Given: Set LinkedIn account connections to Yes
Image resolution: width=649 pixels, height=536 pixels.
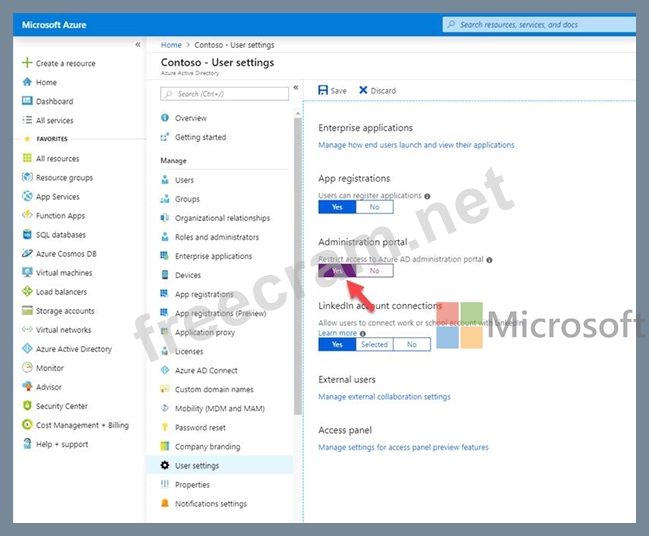Looking at the screenshot, I should (337, 344).
